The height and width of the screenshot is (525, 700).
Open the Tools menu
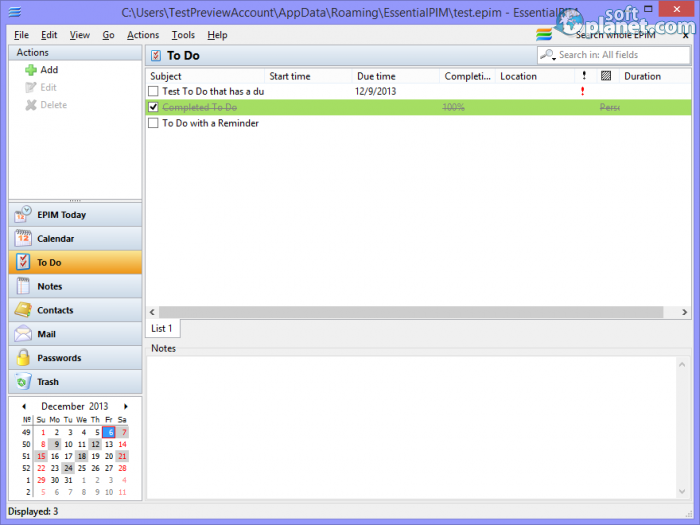tap(183, 35)
